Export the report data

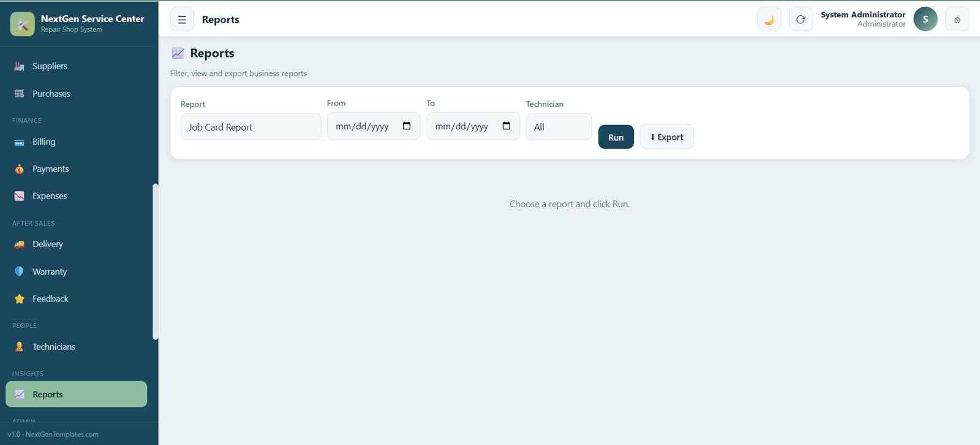click(666, 137)
